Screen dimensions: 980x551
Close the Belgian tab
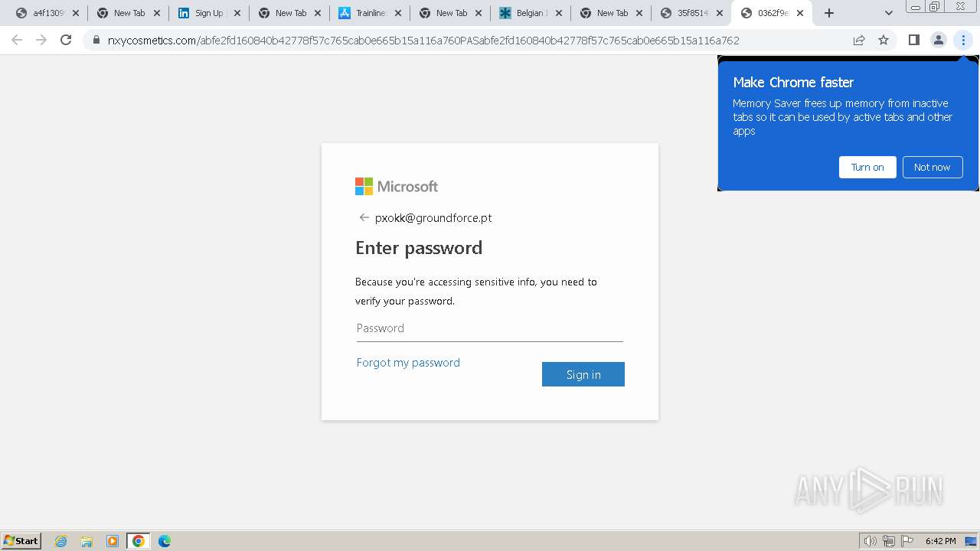tap(558, 13)
